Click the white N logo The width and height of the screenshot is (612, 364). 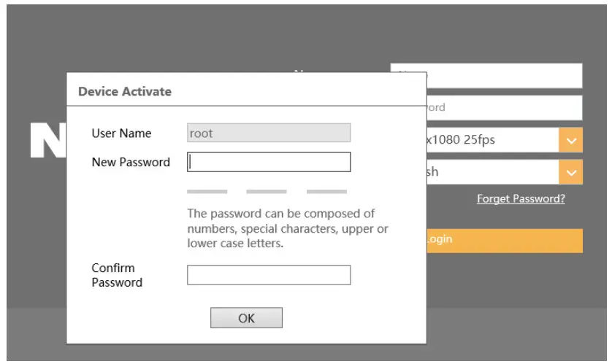click(x=48, y=140)
